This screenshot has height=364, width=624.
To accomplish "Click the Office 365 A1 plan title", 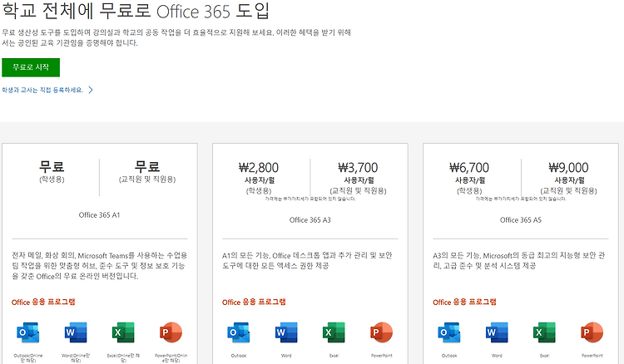I will coord(99,215).
